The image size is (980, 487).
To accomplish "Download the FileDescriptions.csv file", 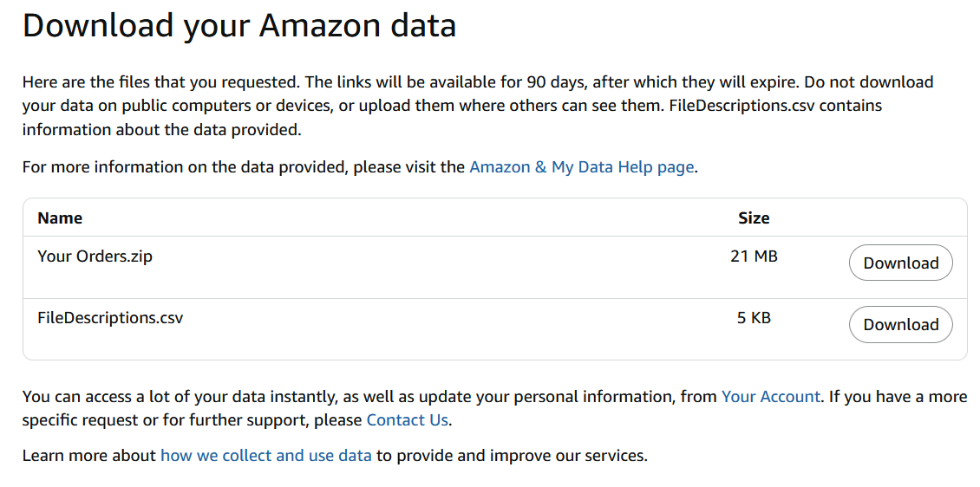I will [900, 325].
